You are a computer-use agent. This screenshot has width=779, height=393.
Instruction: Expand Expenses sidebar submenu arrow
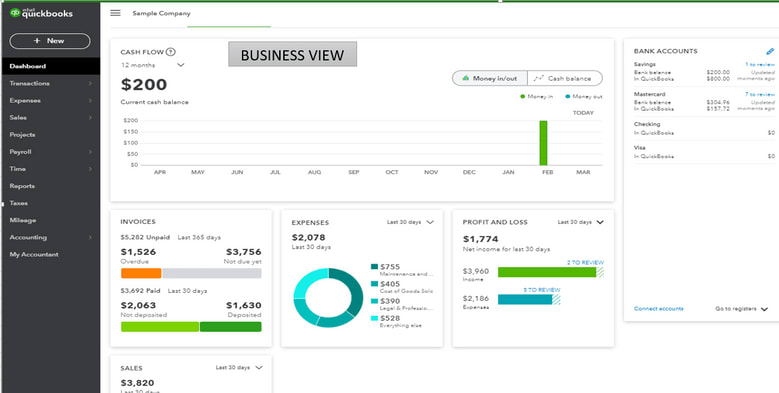click(x=90, y=100)
